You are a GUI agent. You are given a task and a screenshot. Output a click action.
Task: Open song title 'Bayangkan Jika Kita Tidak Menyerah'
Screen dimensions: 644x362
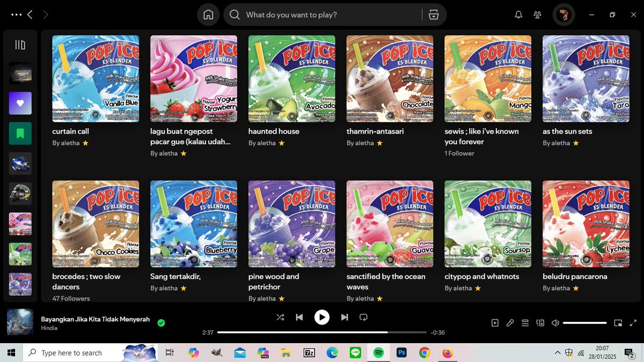pos(96,319)
